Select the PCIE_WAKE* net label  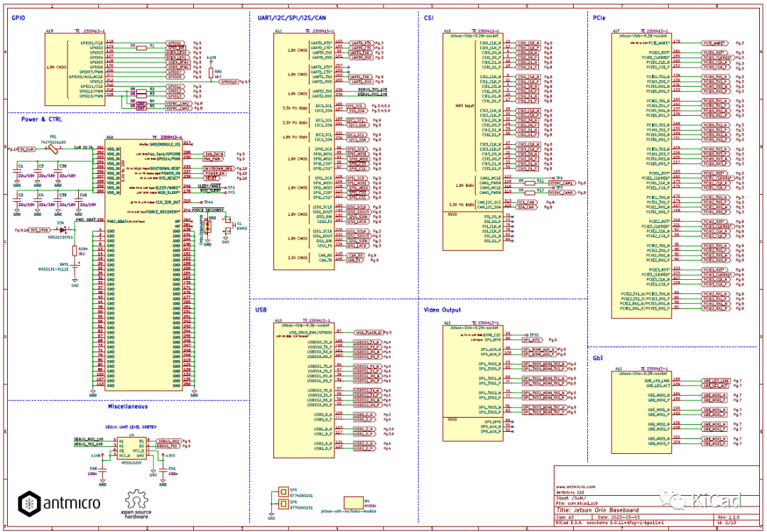716,43
